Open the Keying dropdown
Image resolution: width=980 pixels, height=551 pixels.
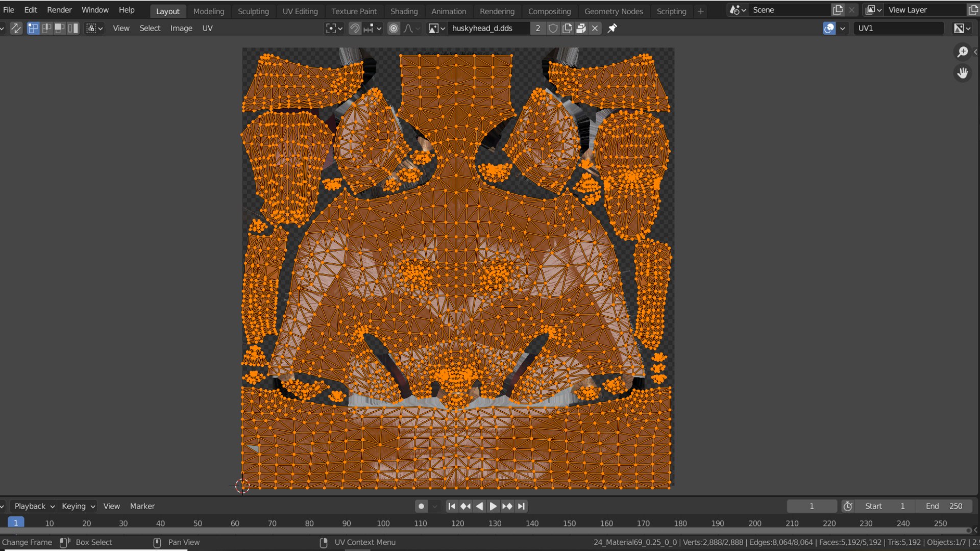pyautogui.click(x=78, y=506)
